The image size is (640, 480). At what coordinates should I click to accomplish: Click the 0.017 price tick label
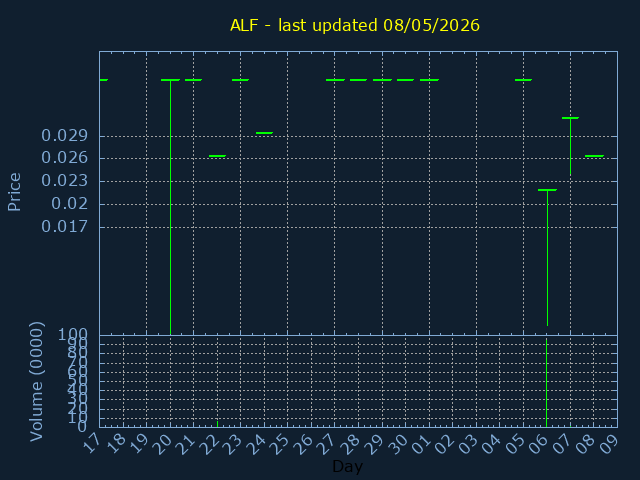[64, 227]
